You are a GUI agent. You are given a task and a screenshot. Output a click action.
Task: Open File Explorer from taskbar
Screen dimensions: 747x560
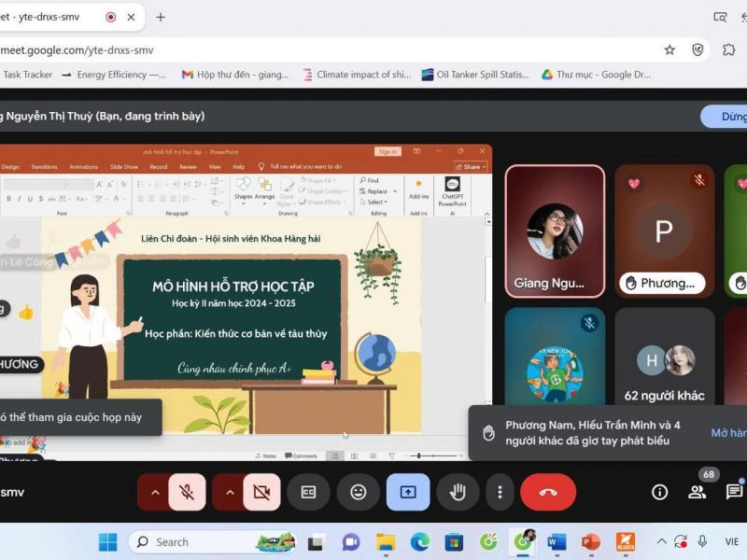click(x=386, y=542)
